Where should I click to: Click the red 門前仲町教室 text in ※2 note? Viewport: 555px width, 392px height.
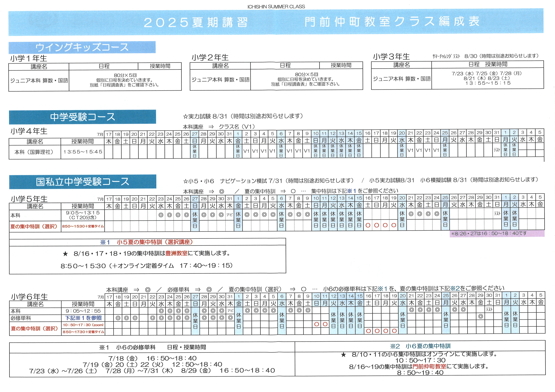[429, 366]
